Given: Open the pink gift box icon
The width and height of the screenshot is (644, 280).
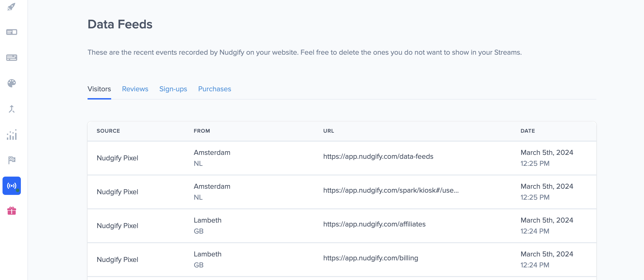Looking at the screenshot, I should tap(11, 211).
